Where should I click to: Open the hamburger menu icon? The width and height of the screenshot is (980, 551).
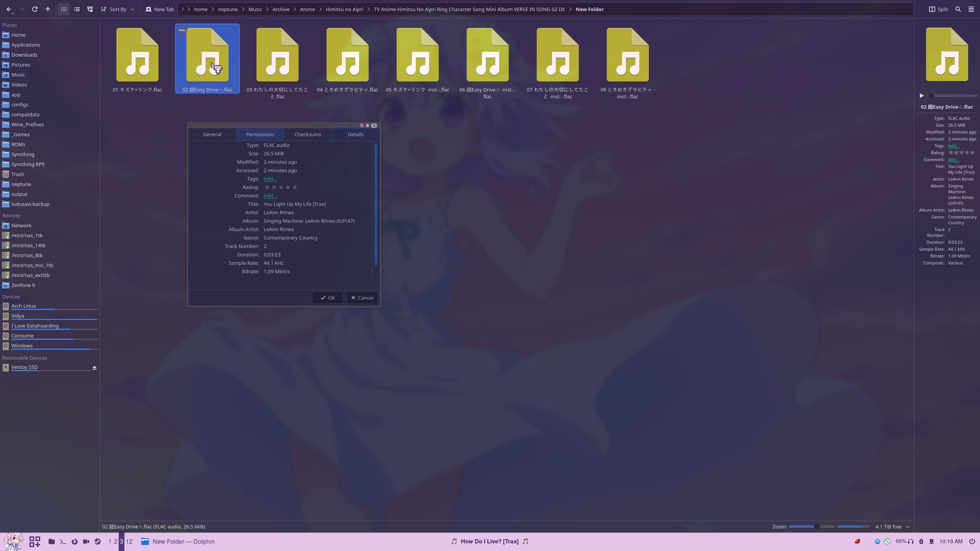tap(971, 9)
